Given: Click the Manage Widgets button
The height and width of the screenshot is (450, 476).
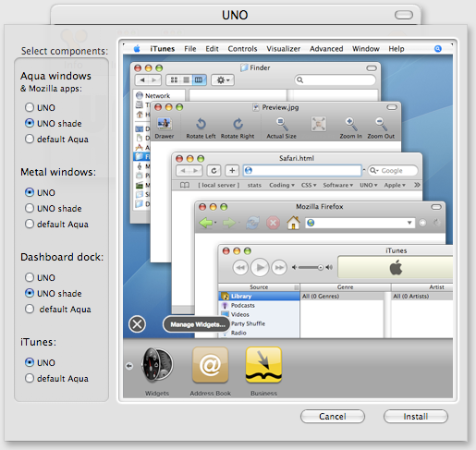Looking at the screenshot, I should [197, 324].
